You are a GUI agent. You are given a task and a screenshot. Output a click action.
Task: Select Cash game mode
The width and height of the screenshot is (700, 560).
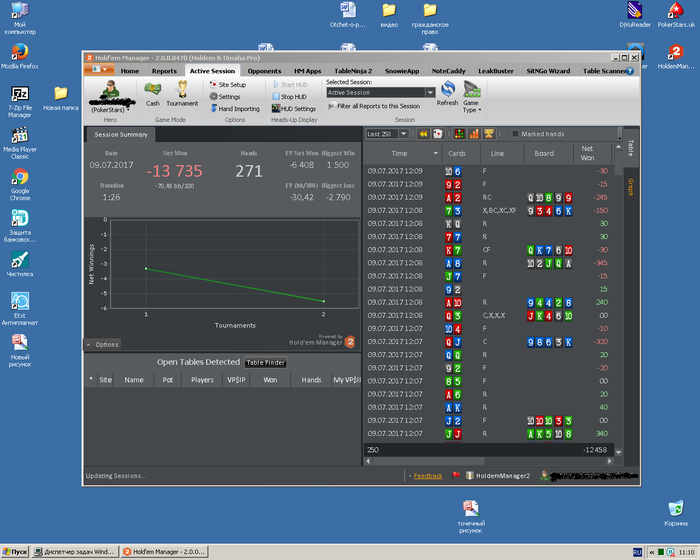point(153,94)
